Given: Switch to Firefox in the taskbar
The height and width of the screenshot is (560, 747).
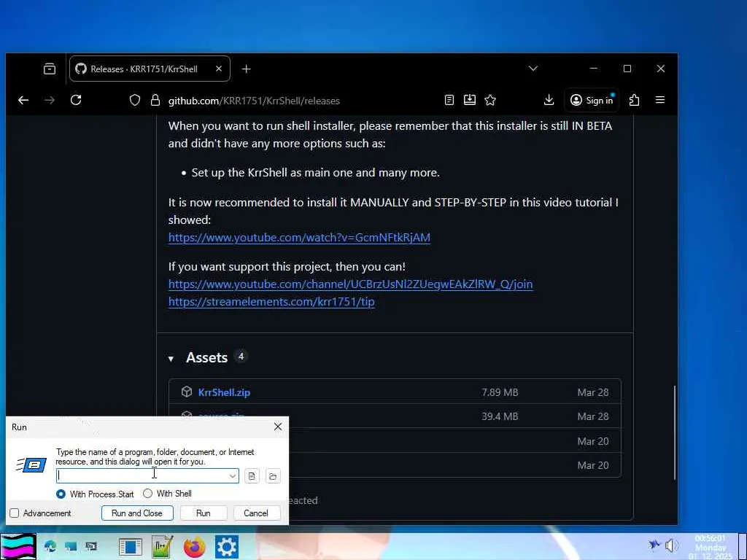Looking at the screenshot, I should pos(194,547).
